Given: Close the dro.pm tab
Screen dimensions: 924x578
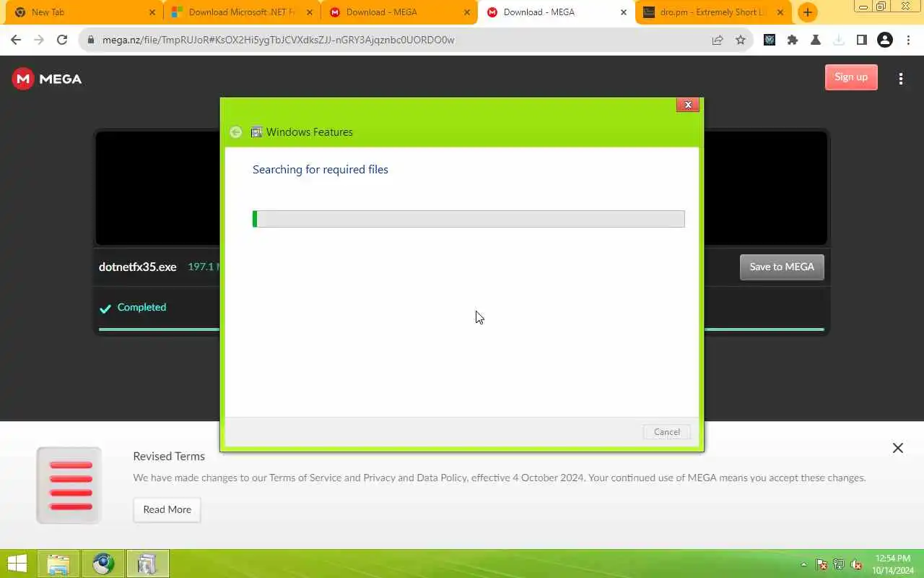Looking at the screenshot, I should 780,12.
